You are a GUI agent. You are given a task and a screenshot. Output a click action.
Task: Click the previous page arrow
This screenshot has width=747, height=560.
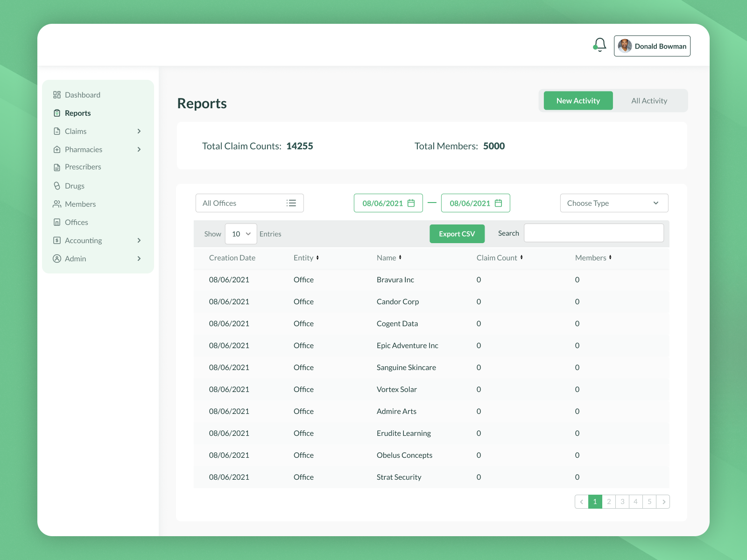point(582,502)
